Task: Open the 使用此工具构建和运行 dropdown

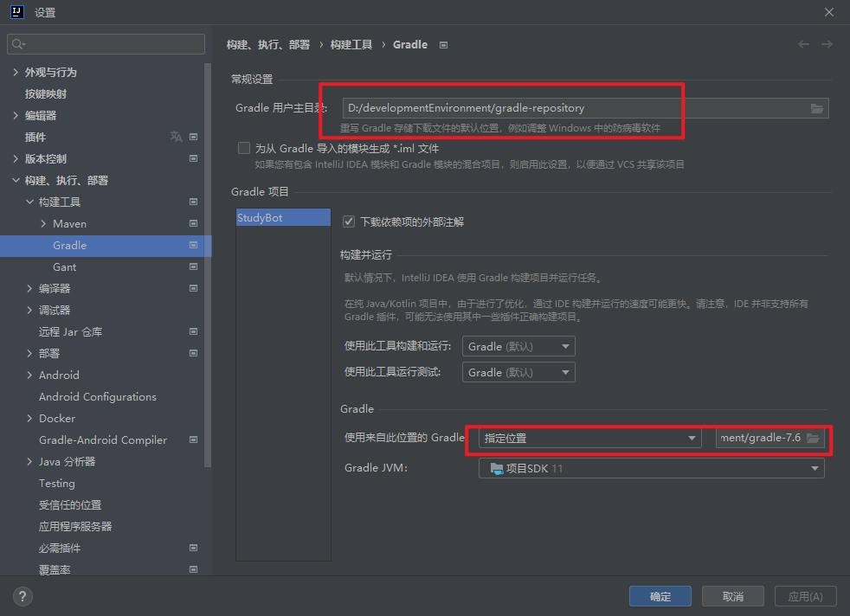Action: tap(518, 346)
